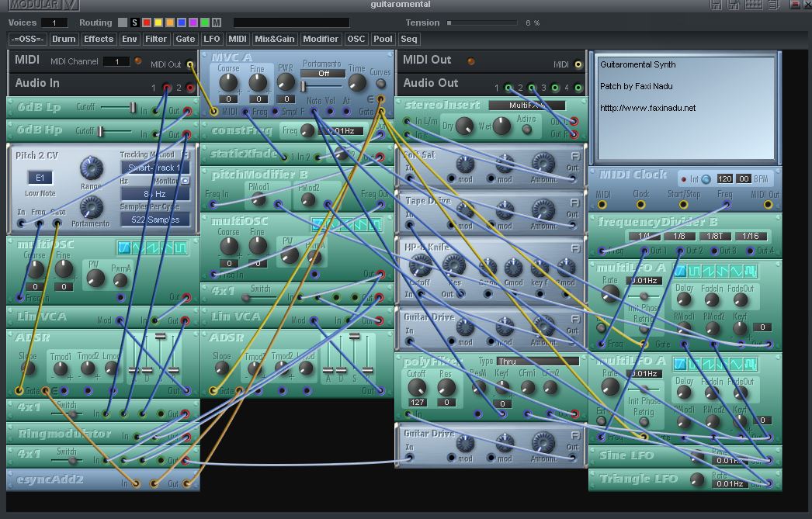Click the MIDI Clock Start/Stop jack
Viewport: 812px width, 519px height.
(x=684, y=204)
